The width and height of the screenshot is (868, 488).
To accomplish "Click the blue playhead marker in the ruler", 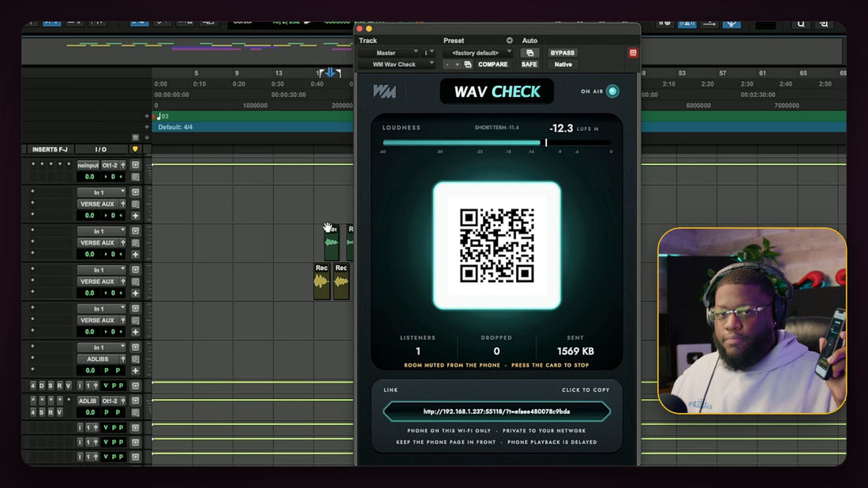I will click(x=330, y=73).
